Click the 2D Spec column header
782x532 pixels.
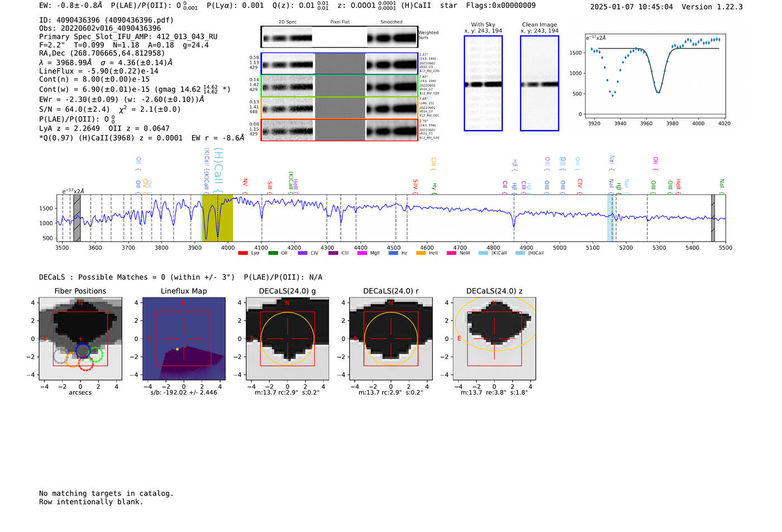288,22
